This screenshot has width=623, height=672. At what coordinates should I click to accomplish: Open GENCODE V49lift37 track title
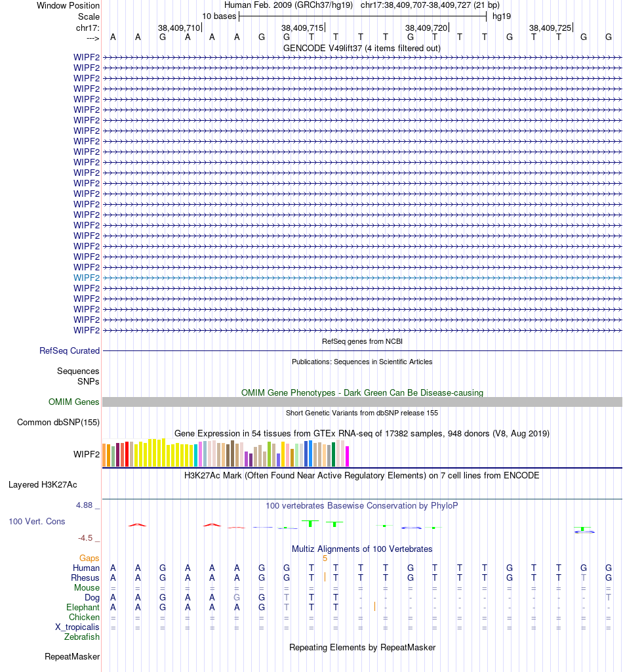(362, 48)
